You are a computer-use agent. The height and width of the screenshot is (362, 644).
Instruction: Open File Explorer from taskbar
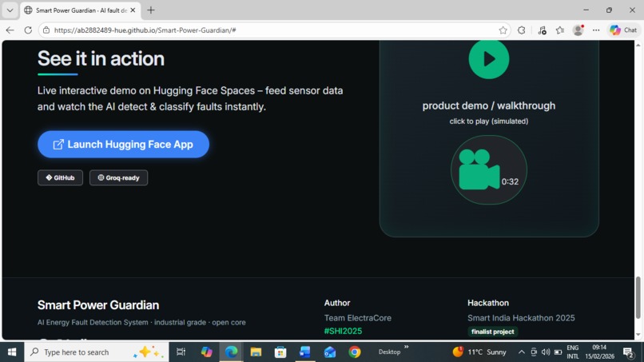(x=256, y=352)
